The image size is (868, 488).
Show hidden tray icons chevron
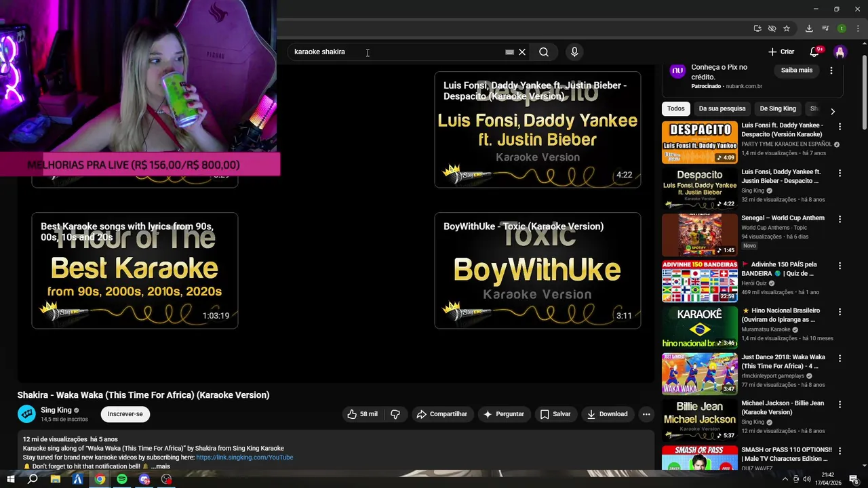(x=785, y=479)
